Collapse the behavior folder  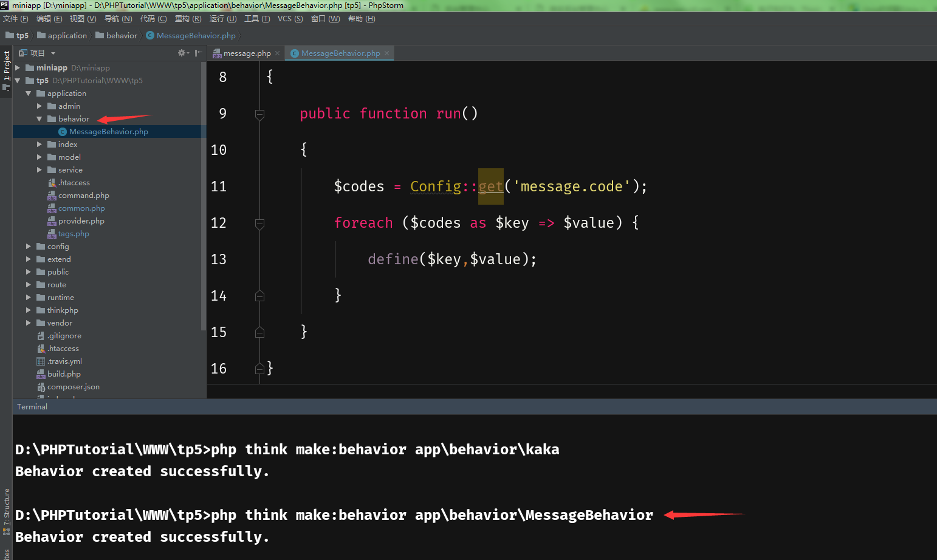coord(39,118)
